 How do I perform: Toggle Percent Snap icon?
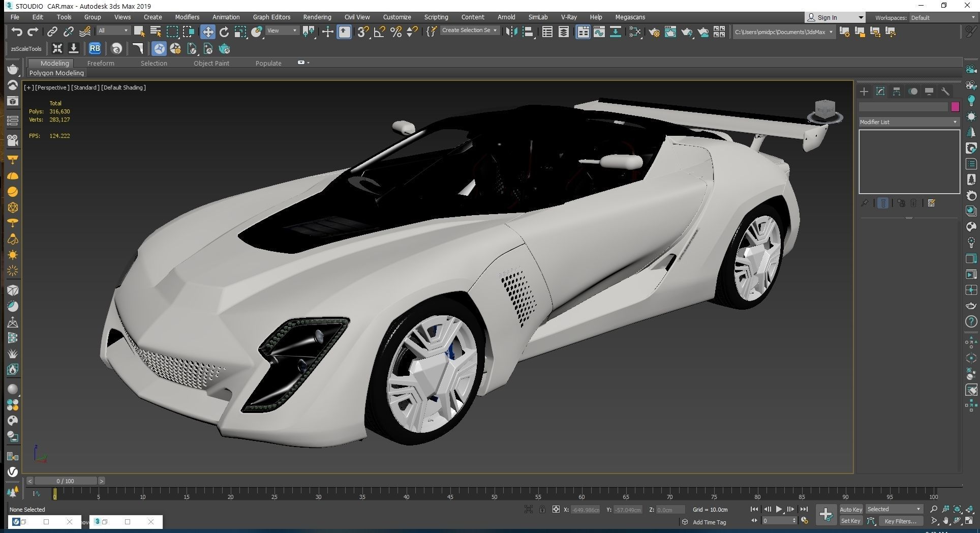coord(395,32)
